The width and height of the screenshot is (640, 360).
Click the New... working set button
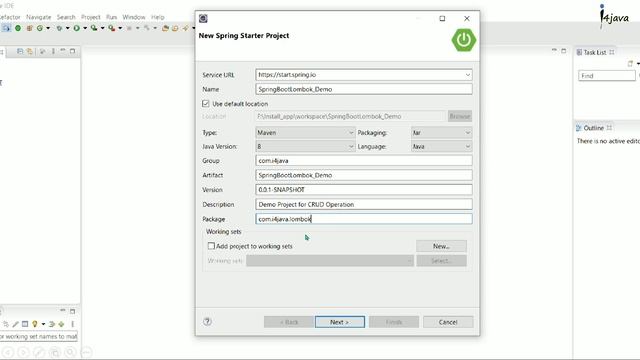441,246
